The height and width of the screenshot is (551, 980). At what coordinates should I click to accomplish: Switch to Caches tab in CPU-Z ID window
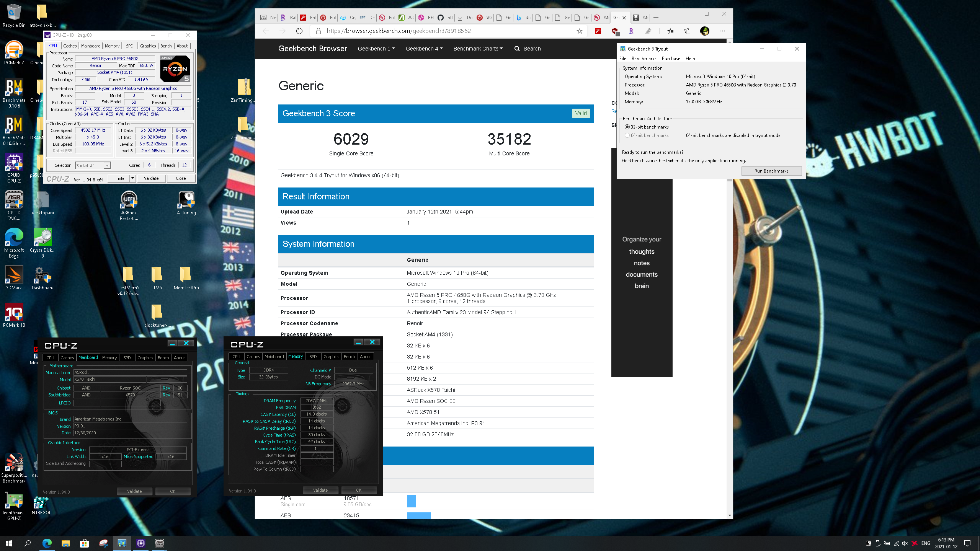click(70, 46)
